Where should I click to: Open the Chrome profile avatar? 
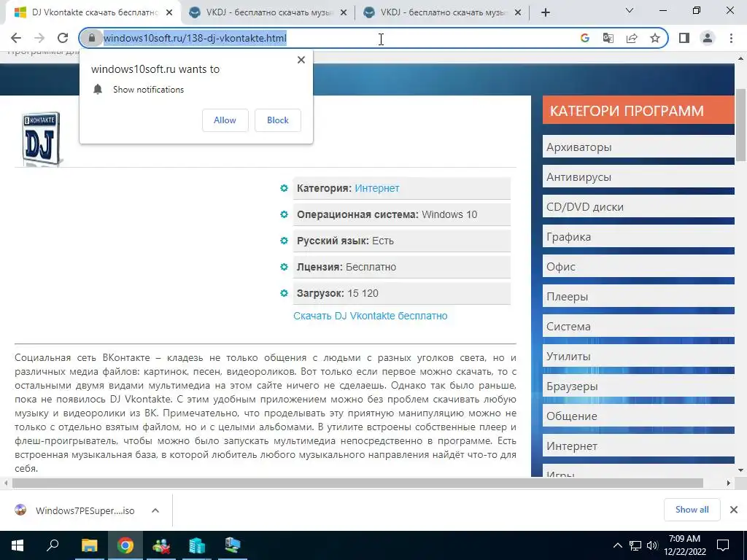(x=708, y=38)
